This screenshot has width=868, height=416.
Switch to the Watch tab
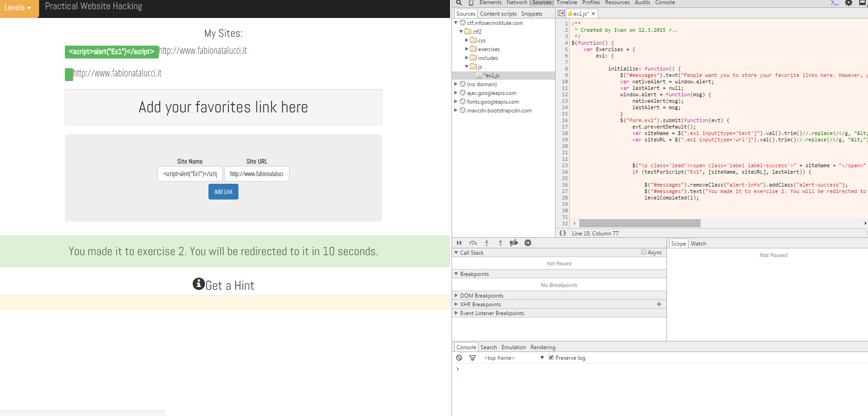pos(698,243)
